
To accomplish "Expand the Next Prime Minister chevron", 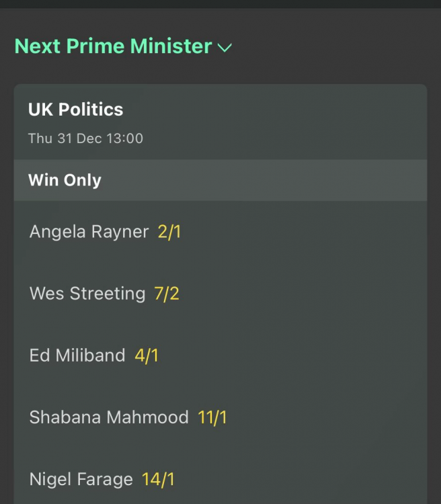I will pos(225,48).
